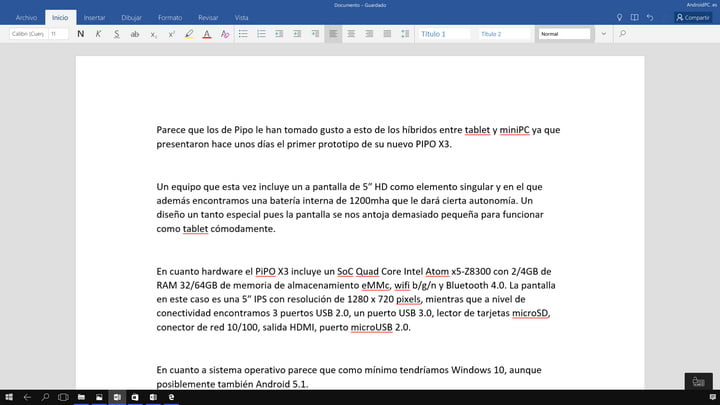Switch to the Insertar tab
This screenshot has height=405, width=720.
pos(94,17)
